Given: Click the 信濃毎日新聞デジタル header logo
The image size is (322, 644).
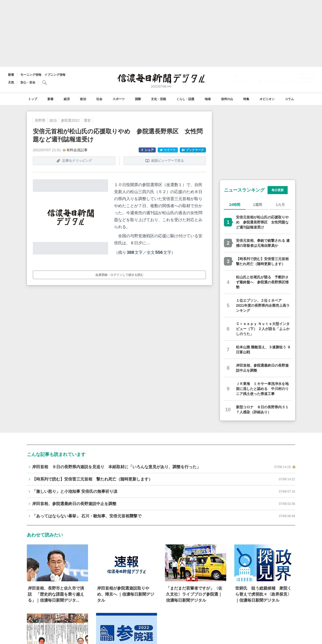Looking at the screenshot, I should click(x=161, y=78).
